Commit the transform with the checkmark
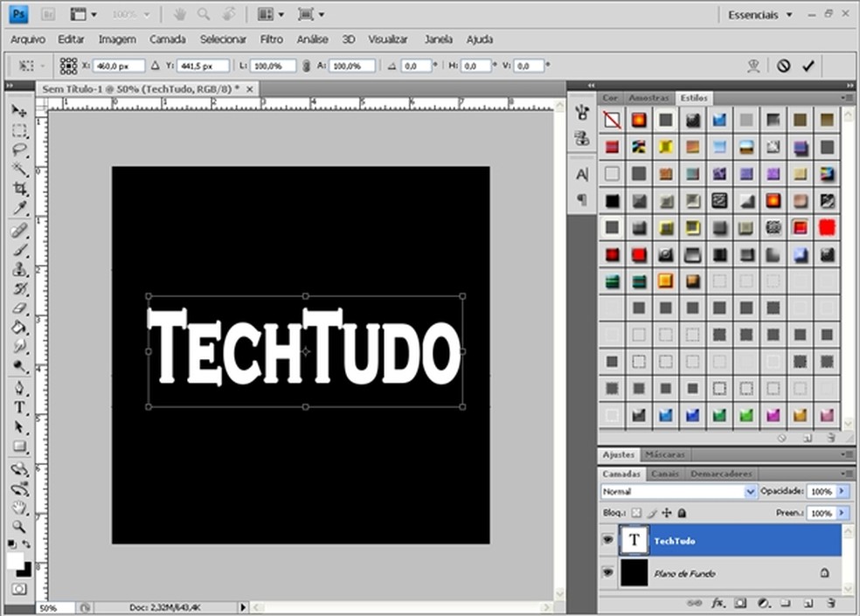The width and height of the screenshot is (860, 616). coord(808,66)
